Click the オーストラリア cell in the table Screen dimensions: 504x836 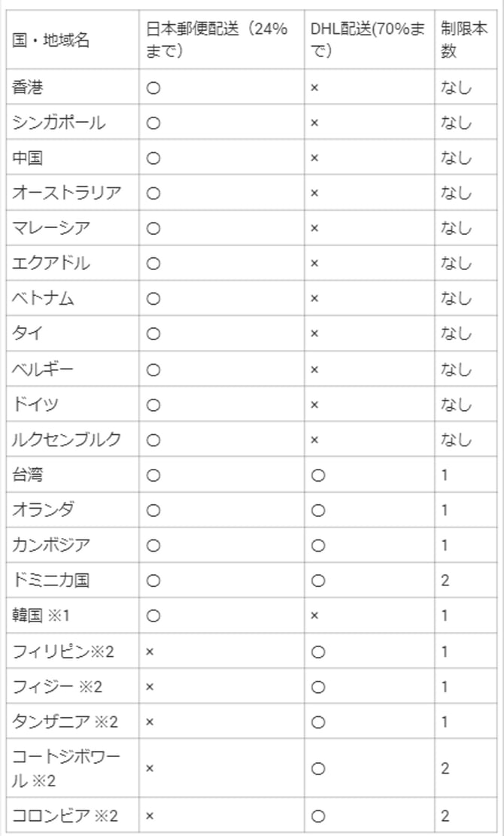coord(66,193)
